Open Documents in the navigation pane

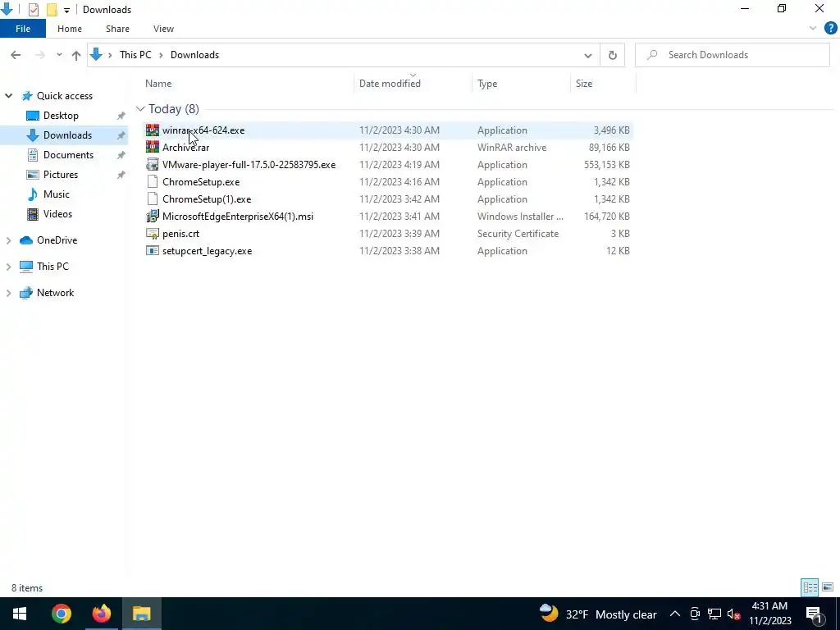point(68,155)
